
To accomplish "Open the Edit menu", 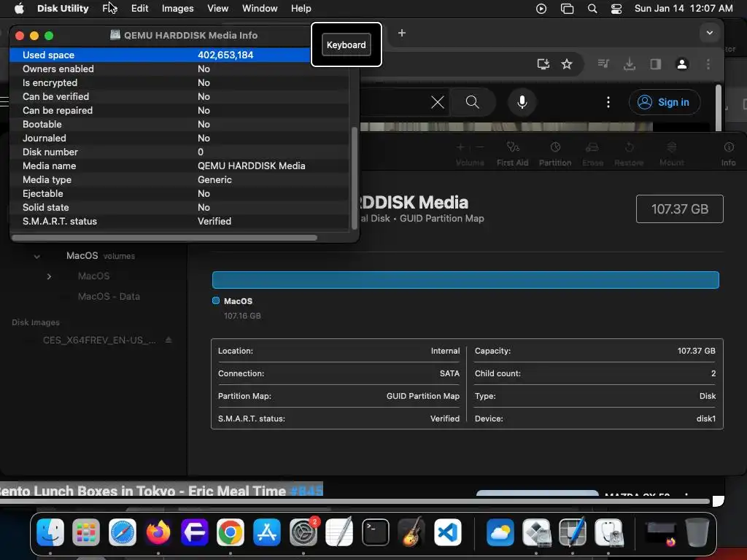I will pos(139,9).
